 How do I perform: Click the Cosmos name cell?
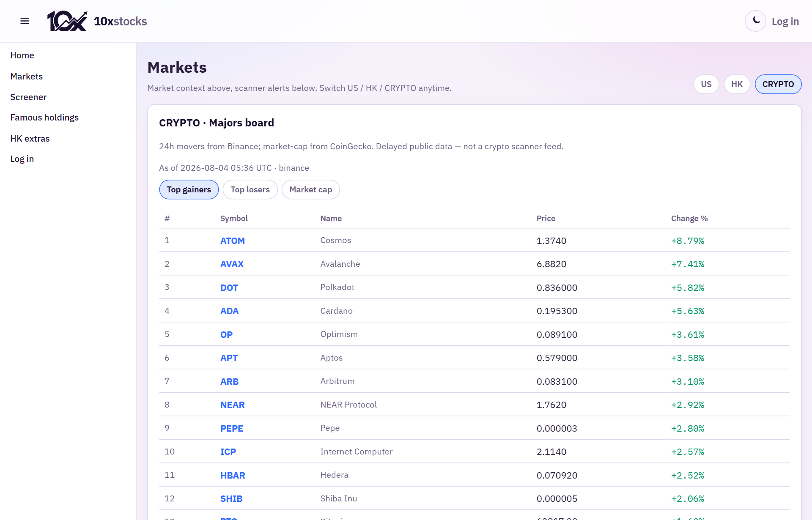[336, 240]
